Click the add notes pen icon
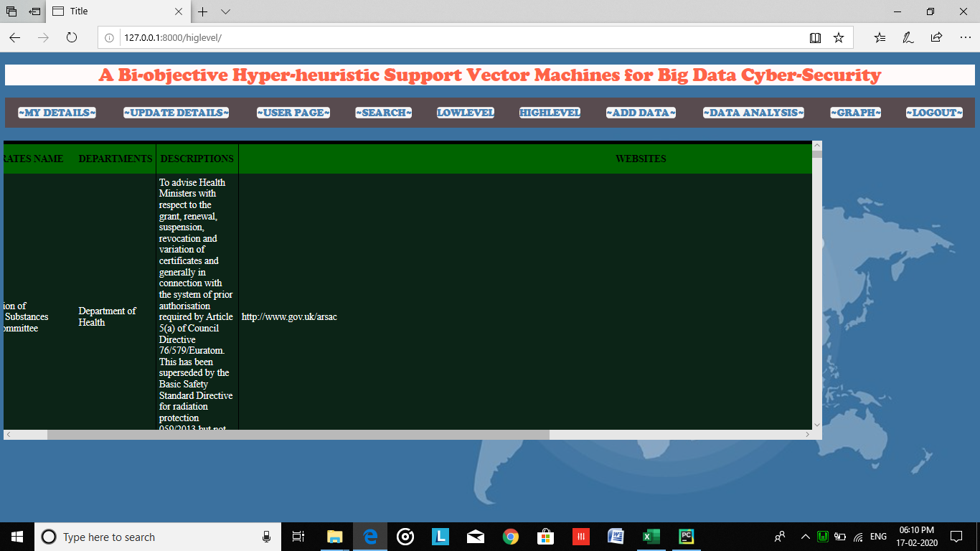Image resolution: width=980 pixels, height=551 pixels. 908,37
